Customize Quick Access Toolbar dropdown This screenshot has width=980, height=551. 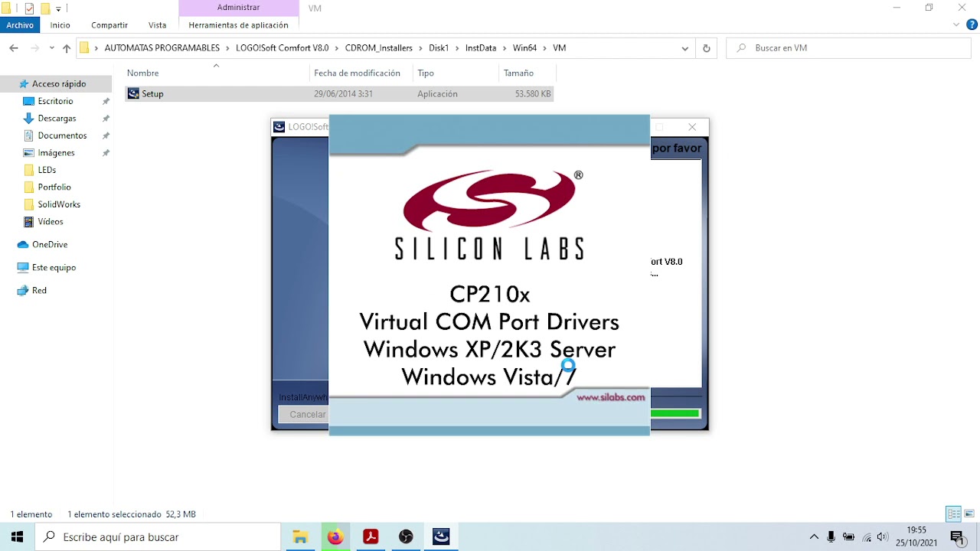pyautogui.click(x=58, y=9)
